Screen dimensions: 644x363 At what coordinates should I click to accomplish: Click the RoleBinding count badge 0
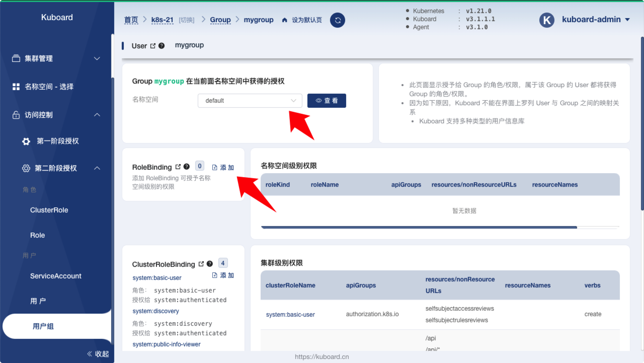click(200, 166)
